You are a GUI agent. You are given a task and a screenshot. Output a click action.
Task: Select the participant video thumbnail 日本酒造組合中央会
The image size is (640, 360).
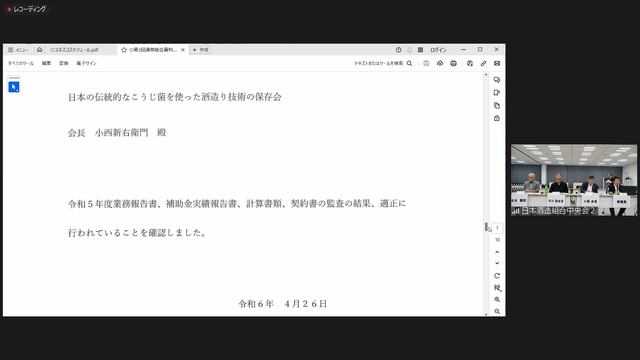point(574,180)
